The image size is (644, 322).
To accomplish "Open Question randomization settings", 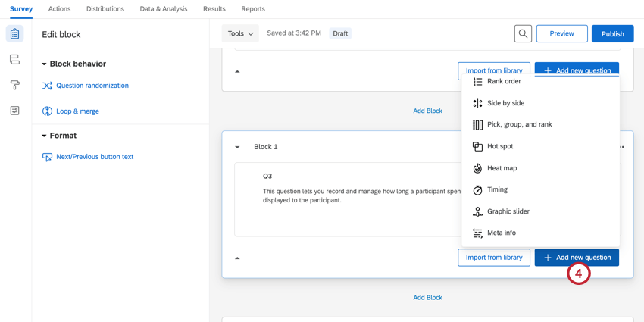I will (92, 86).
